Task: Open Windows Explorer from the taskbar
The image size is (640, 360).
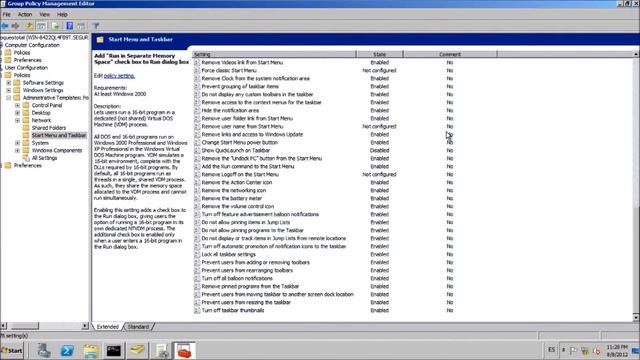Action: 91,351
